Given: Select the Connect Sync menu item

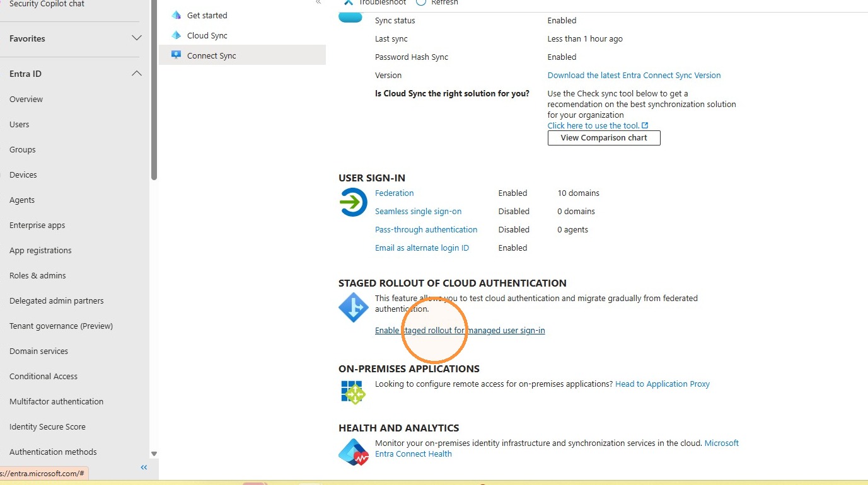Looking at the screenshot, I should pyautogui.click(x=242, y=55).
